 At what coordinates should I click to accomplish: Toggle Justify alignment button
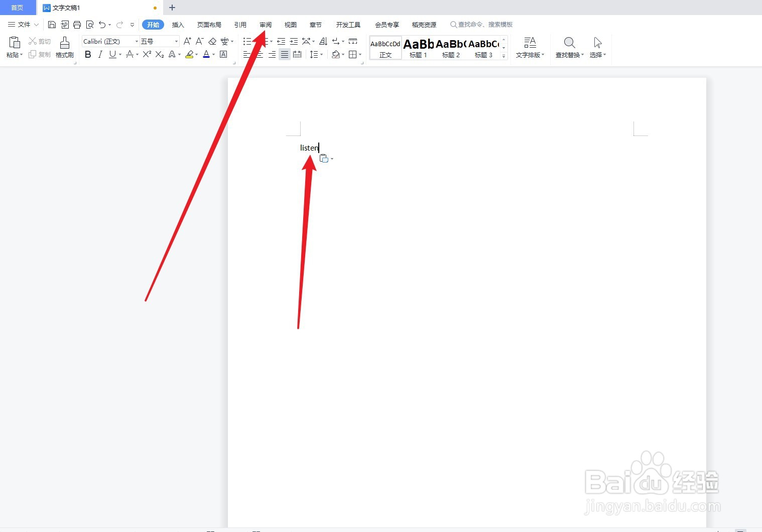click(285, 54)
